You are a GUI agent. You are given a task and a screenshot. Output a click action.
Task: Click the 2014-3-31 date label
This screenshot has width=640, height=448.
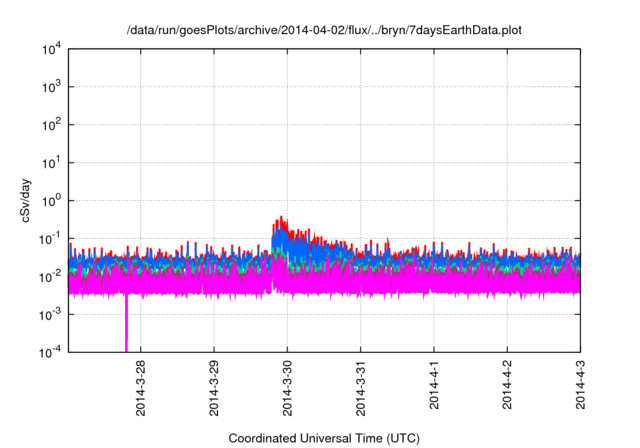click(x=360, y=388)
